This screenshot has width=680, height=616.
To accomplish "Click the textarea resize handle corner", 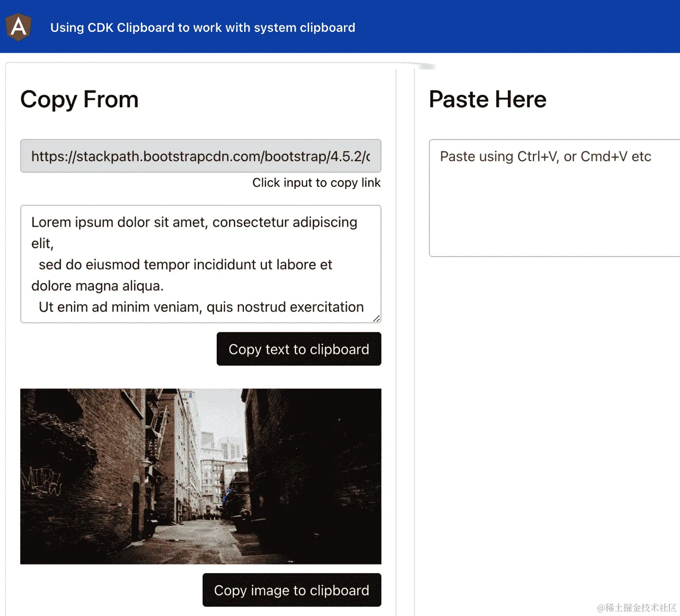I will [376, 318].
